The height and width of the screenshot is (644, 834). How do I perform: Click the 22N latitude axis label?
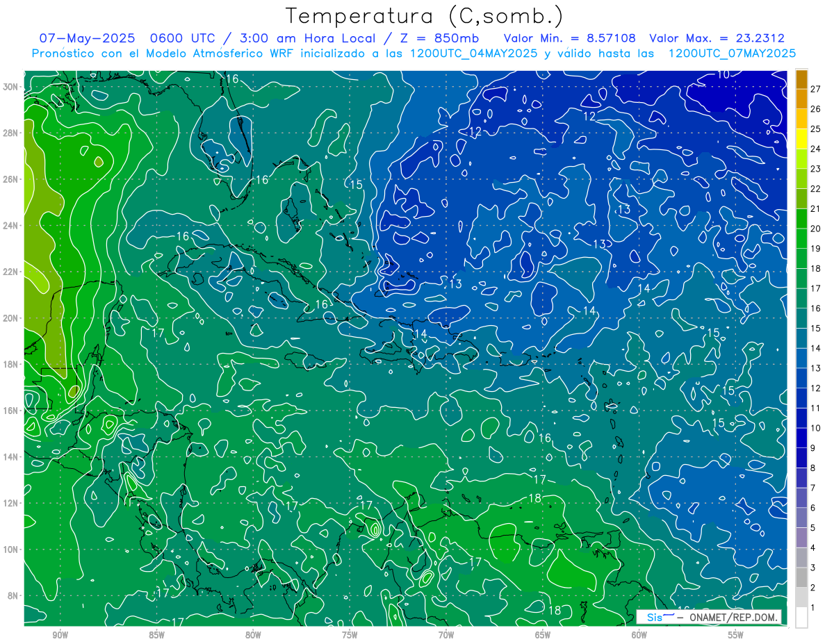[x=12, y=272]
